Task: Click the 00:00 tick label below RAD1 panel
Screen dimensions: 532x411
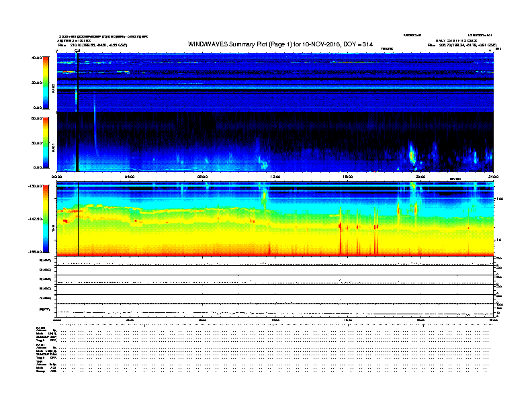Action: (x=56, y=177)
